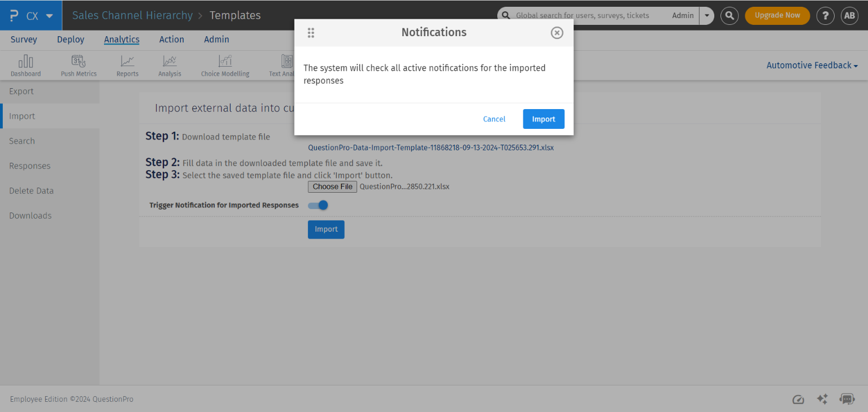Viewport: 868px width, 412px height.
Task: Click the magnifier search button in header
Action: pyautogui.click(x=730, y=15)
